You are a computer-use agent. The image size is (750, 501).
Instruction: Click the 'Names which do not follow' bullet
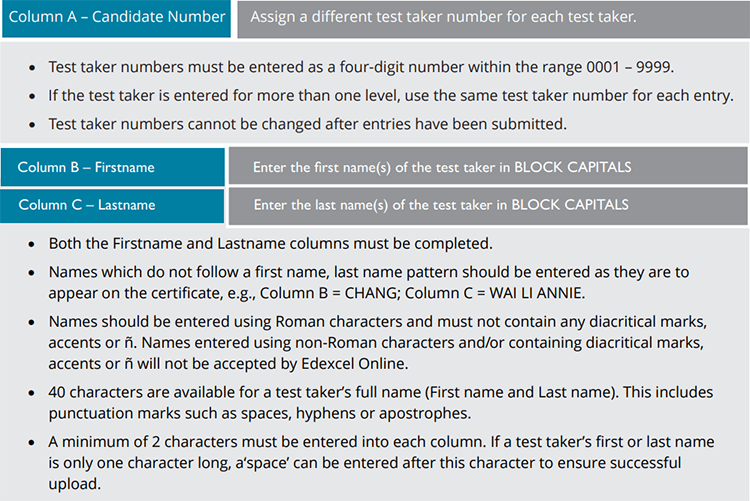coord(380,272)
